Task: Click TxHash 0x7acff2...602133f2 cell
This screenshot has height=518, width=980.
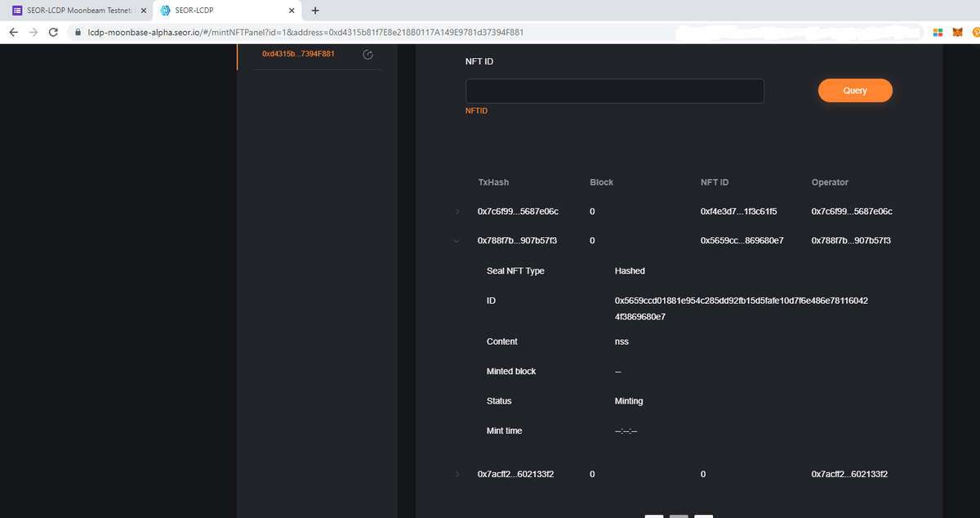Action: coord(516,474)
